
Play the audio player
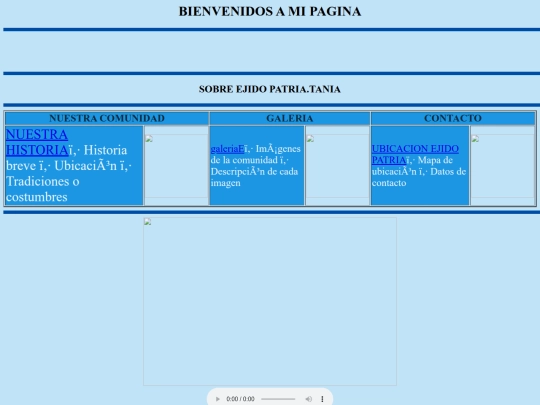(x=217, y=399)
